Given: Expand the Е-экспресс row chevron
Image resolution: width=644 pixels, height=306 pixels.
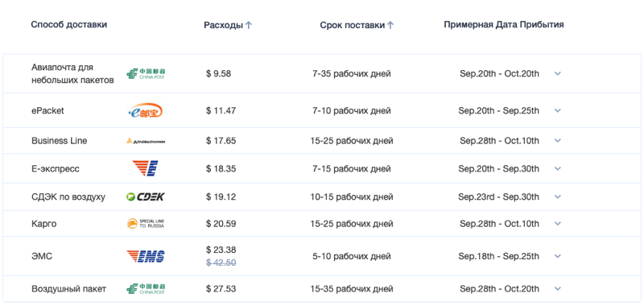Looking at the screenshot, I should coord(557,168).
